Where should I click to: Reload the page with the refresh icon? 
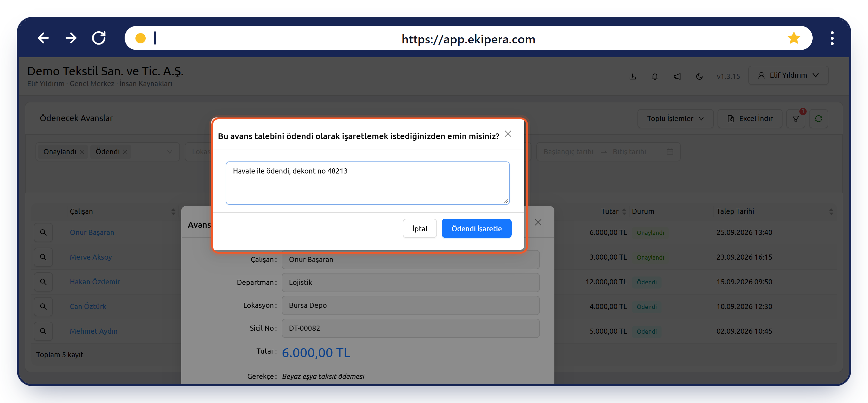pyautogui.click(x=99, y=38)
